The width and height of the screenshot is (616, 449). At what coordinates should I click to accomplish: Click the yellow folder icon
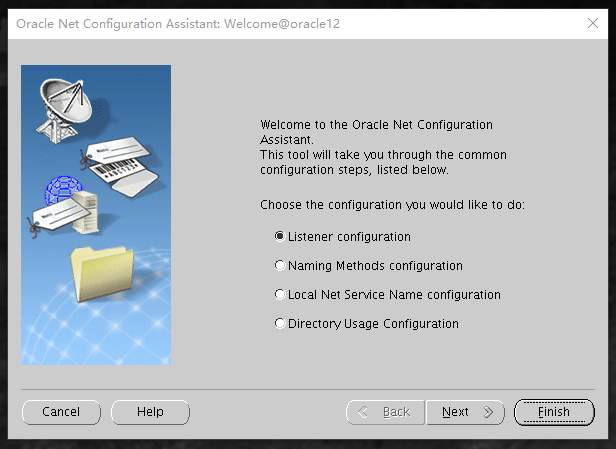point(102,273)
